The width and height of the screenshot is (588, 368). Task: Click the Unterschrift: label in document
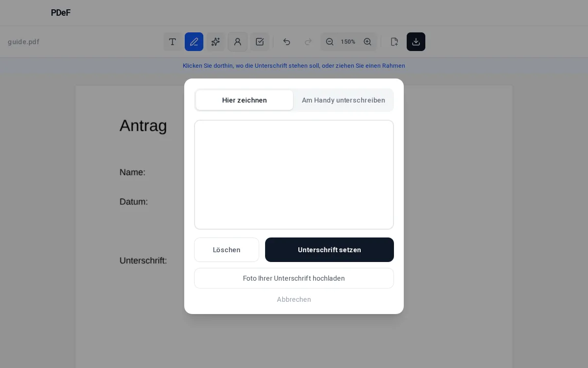point(143,261)
